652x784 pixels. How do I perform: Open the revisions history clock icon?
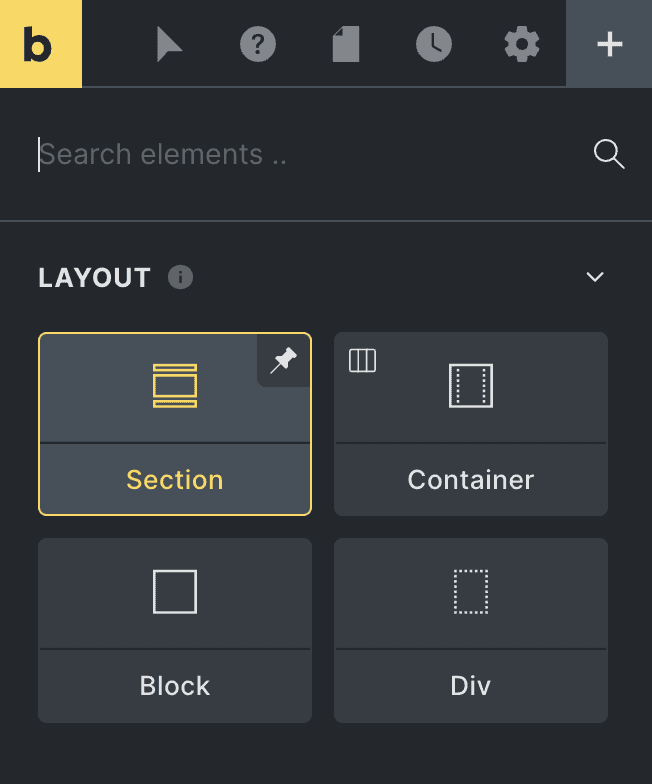click(434, 45)
